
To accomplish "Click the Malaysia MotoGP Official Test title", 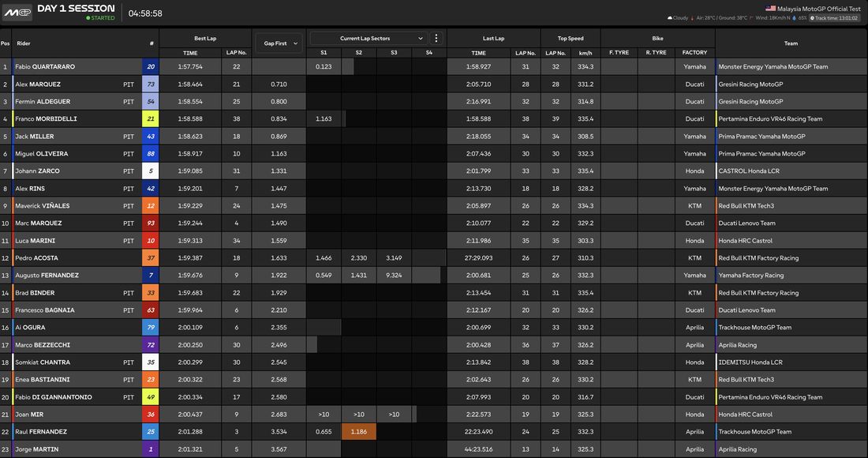I will (819, 9).
